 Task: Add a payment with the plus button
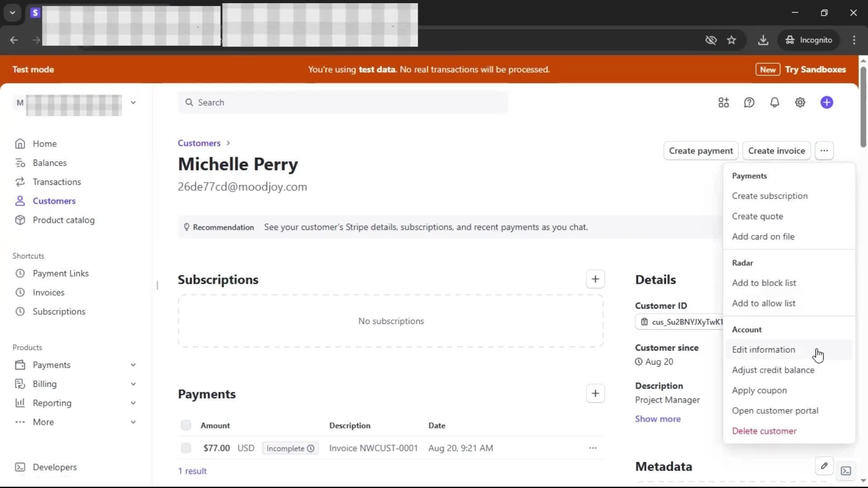[x=595, y=394]
